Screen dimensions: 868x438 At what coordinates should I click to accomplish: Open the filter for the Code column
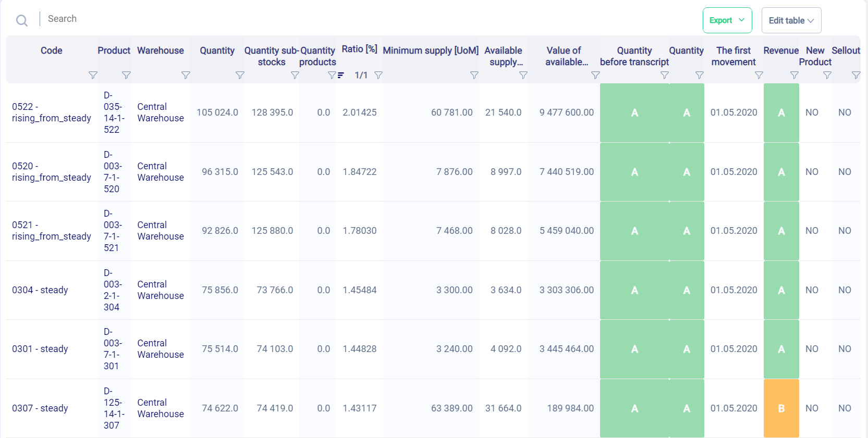click(93, 76)
